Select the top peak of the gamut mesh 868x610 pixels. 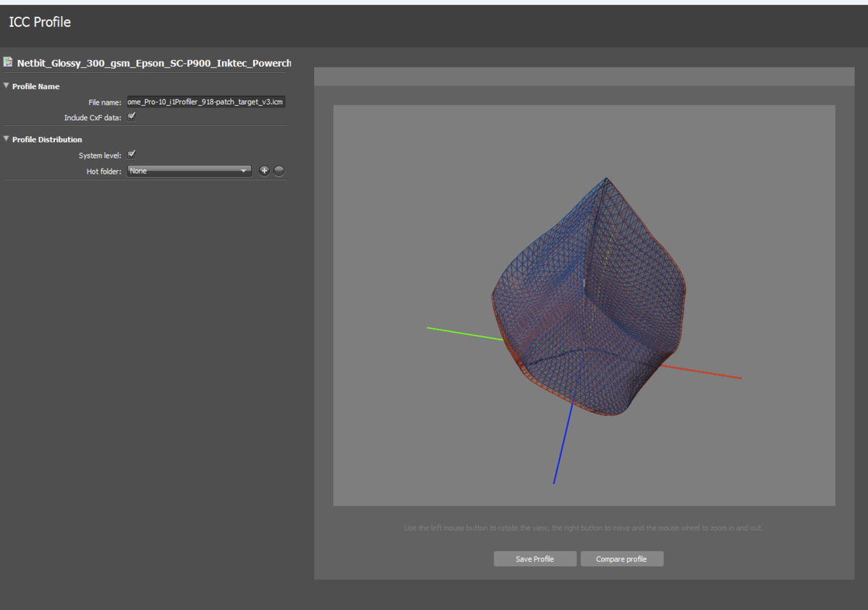(x=606, y=179)
